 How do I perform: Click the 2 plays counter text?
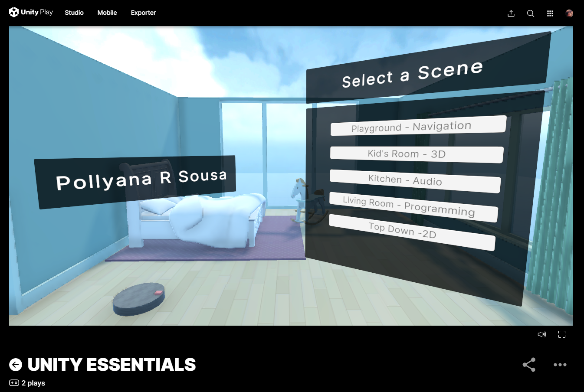point(33,383)
